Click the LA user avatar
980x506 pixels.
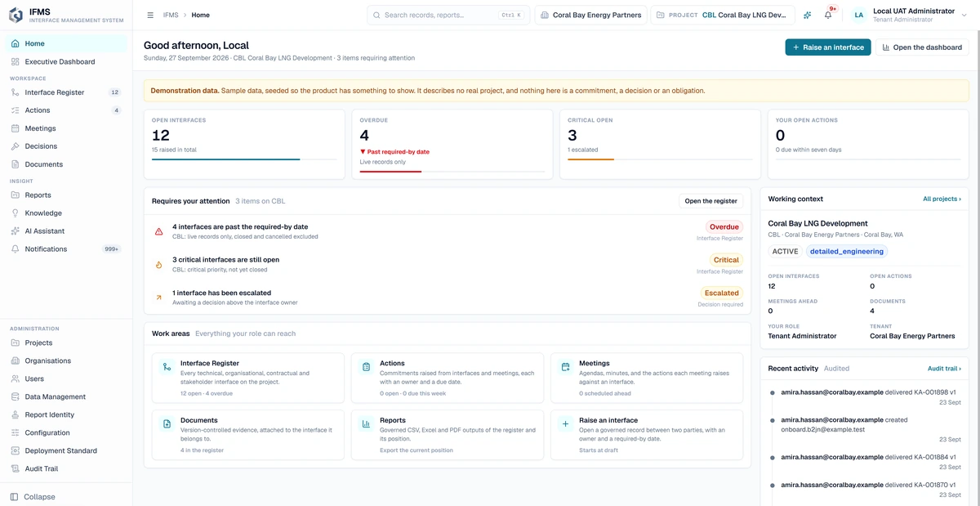click(x=859, y=15)
